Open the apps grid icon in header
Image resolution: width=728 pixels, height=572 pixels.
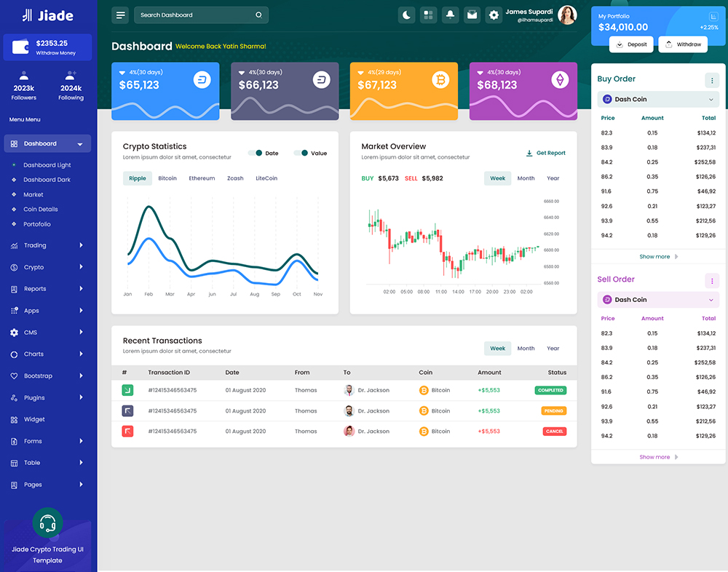tap(429, 15)
